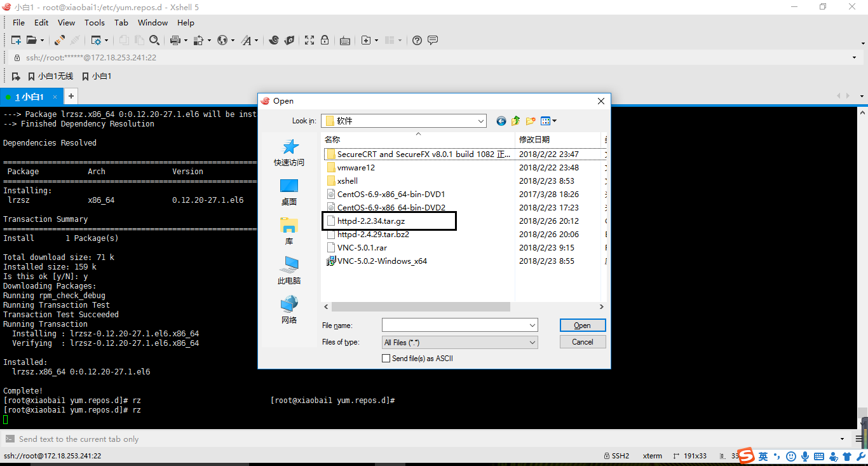The height and width of the screenshot is (466, 868).
Task: Click the Help question mark icon
Action: click(x=417, y=40)
